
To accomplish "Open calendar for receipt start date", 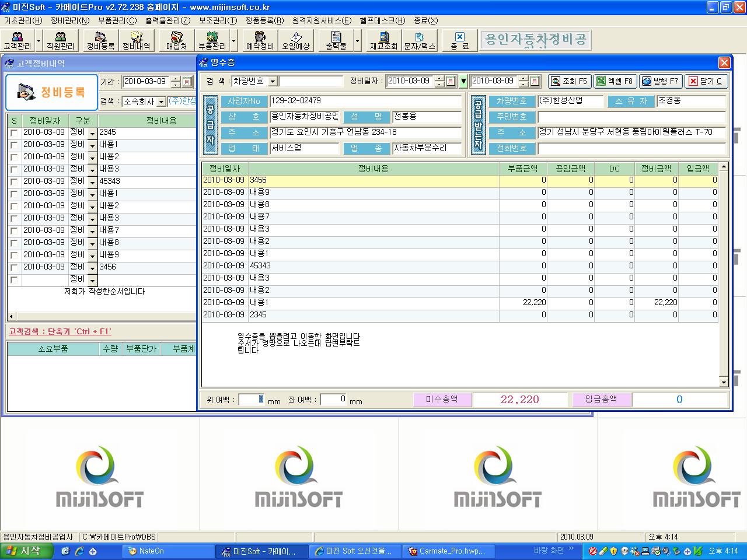I will 451,81.
